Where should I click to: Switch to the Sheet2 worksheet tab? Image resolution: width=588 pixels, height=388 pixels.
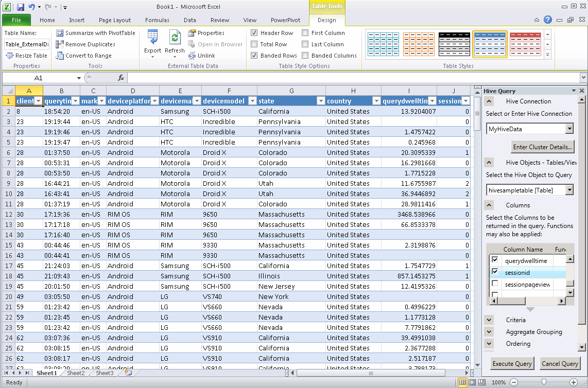click(x=76, y=373)
